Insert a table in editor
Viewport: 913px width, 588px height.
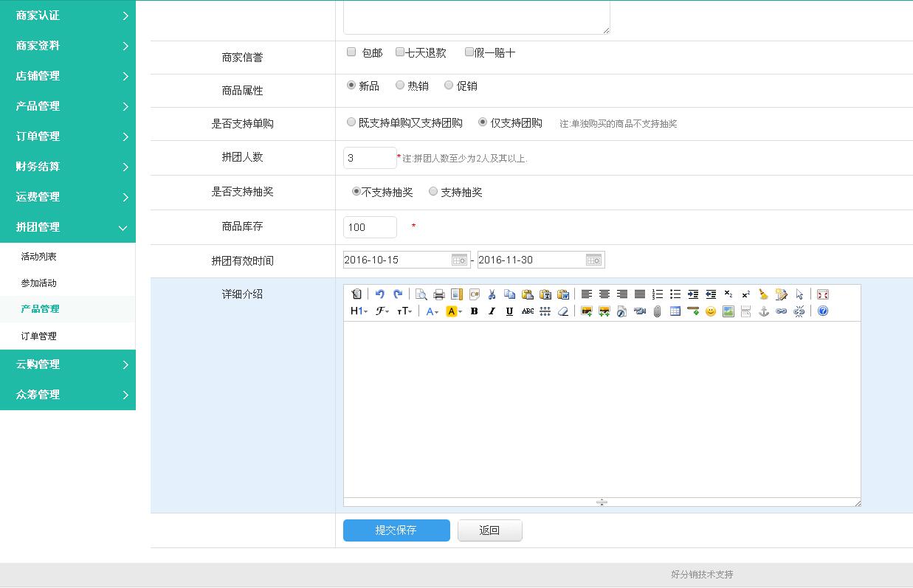click(675, 311)
